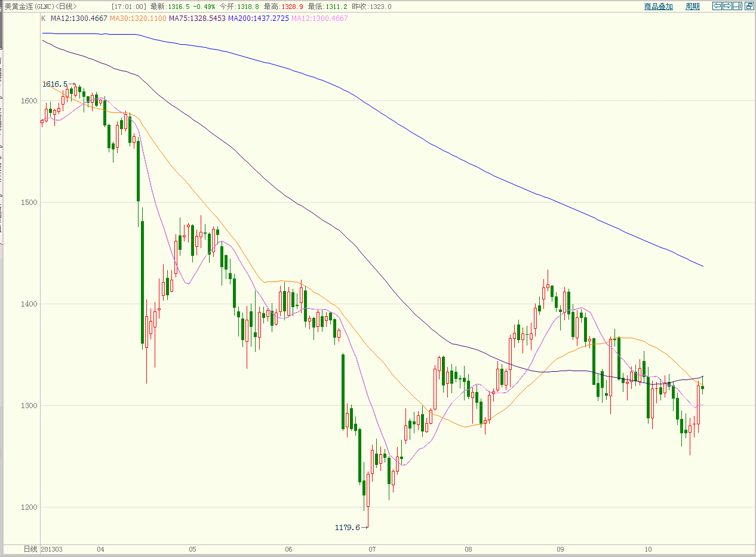
Task: Click the 1179.6 low price annotation
Action: coord(348,527)
